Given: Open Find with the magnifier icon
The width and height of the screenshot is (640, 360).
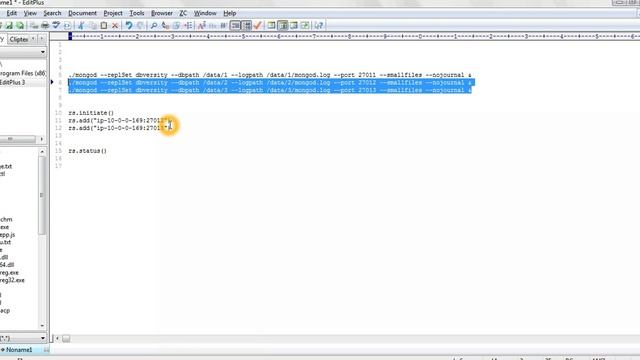Looking at the screenshot, I should [154, 25].
